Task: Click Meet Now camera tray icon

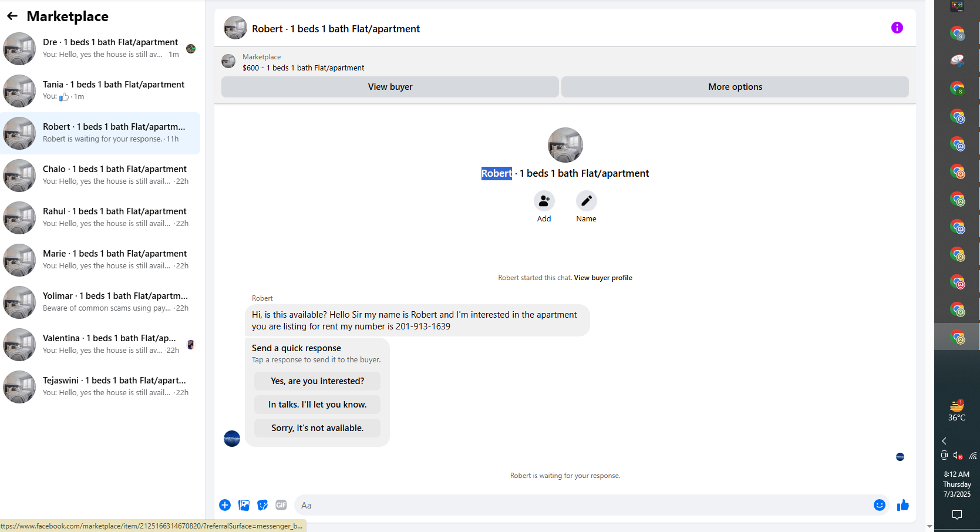Action: tap(944, 456)
